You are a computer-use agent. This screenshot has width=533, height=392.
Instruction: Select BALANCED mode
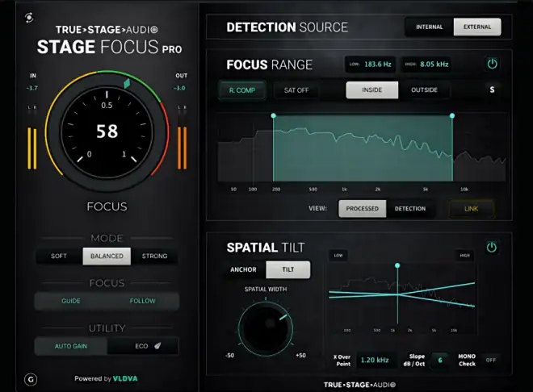click(107, 256)
